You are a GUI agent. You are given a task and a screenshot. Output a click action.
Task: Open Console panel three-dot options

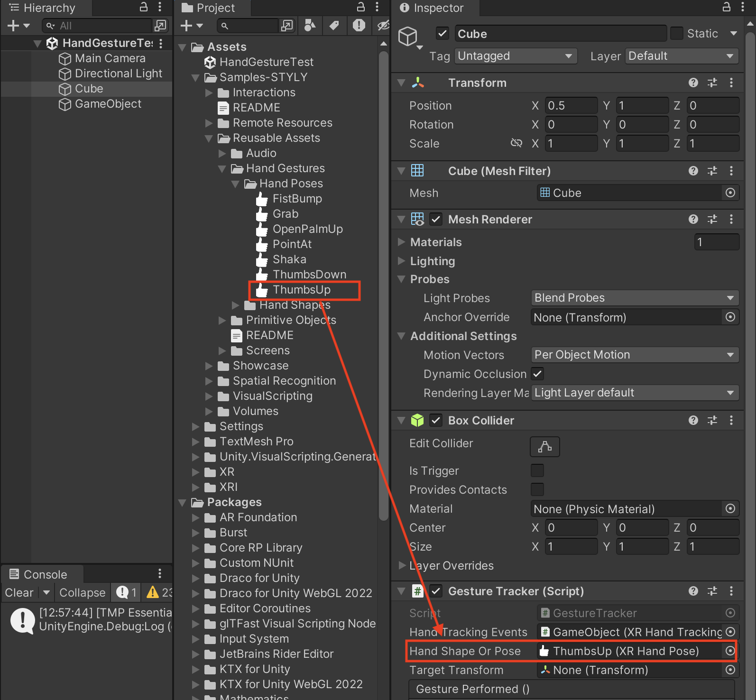point(160,573)
